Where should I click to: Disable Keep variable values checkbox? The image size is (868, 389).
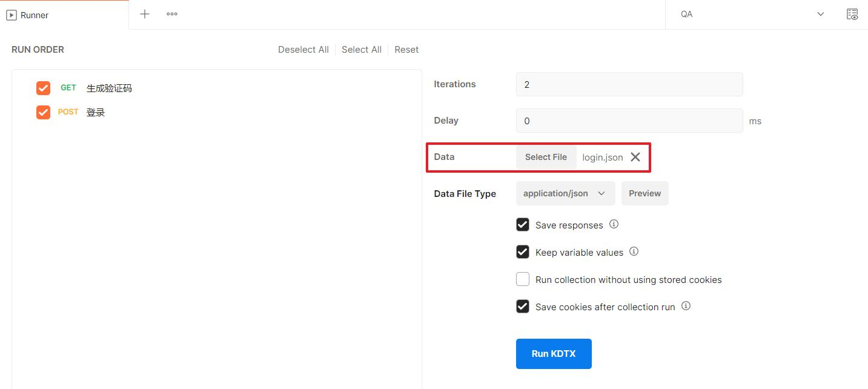point(523,252)
